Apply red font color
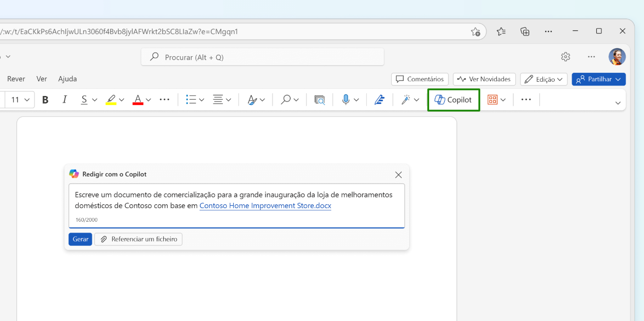Image resolution: width=644 pixels, height=321 pixels. (138, 100)
